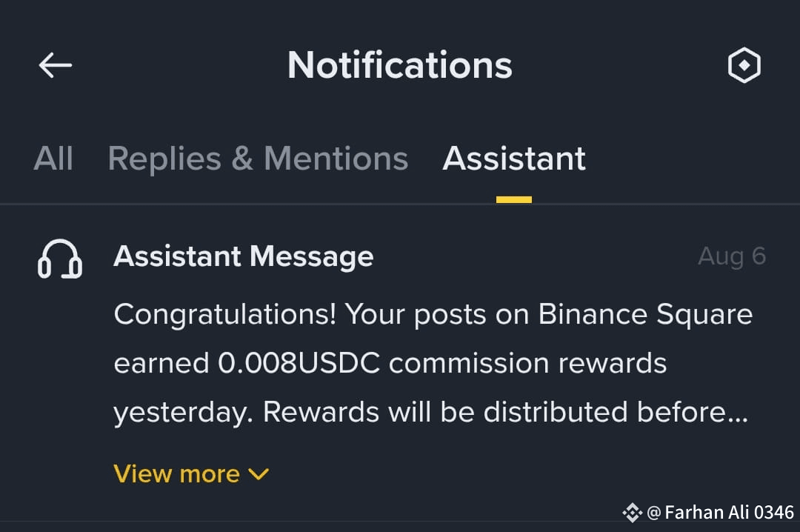Screen dimensions: 800x532
Task: Click the Aug 6 date label
Action: coord(732,256)
